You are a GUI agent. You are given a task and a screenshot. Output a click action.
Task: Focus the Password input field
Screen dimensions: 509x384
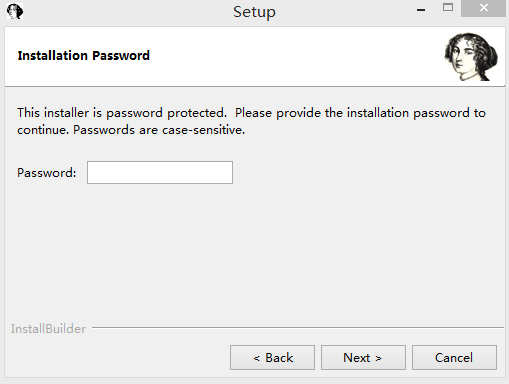pyautogui.click(x=160, y=173)
